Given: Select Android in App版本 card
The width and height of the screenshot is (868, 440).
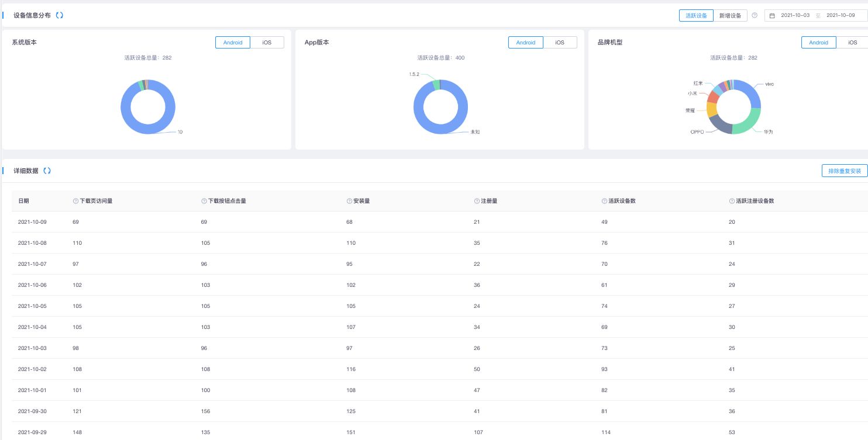Looking at the screenshot, I should (x=526, y=42).
